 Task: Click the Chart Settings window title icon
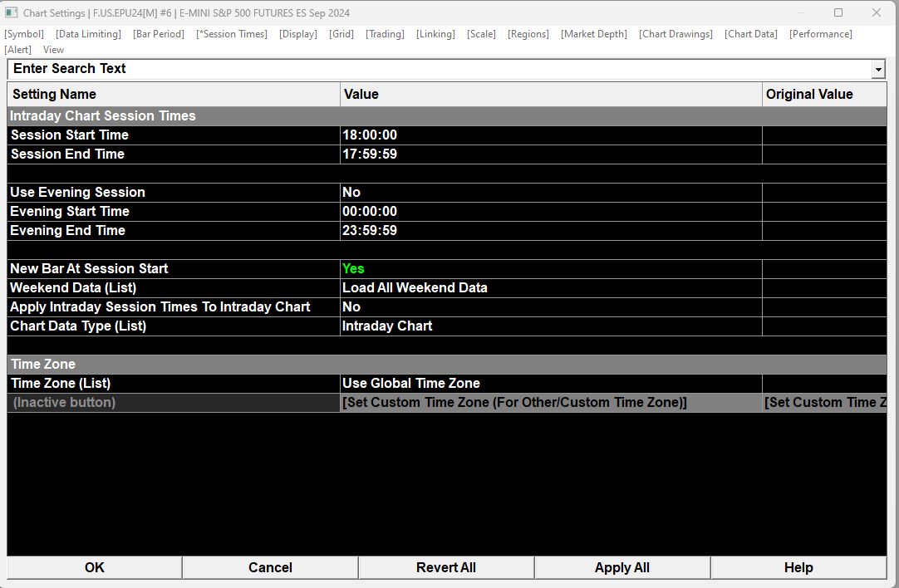point(12,12)
